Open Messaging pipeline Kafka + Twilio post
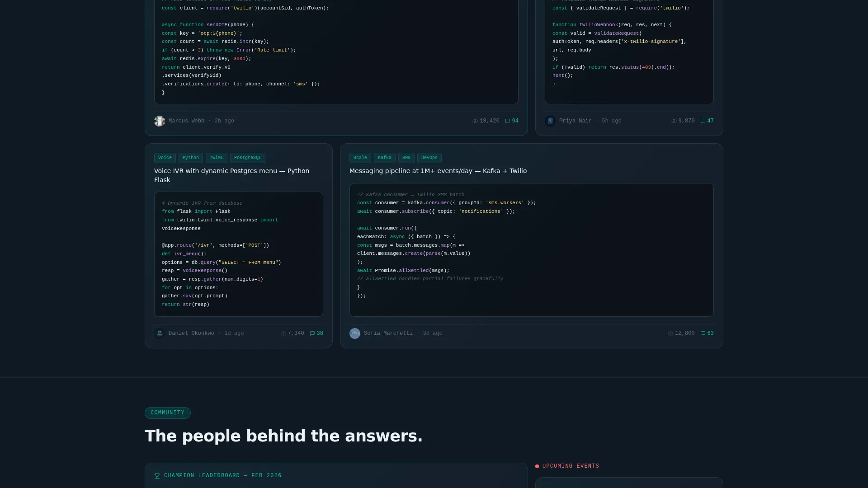The width and height of the screenshot is (868, 488). (438, 171)
